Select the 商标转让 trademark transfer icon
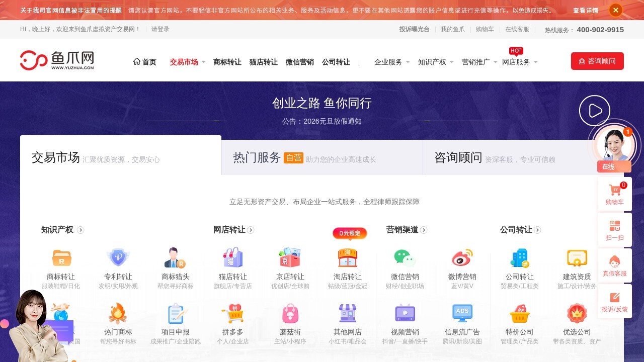Image resolution: width=644 pixels, height=362 pixels. 60,257
